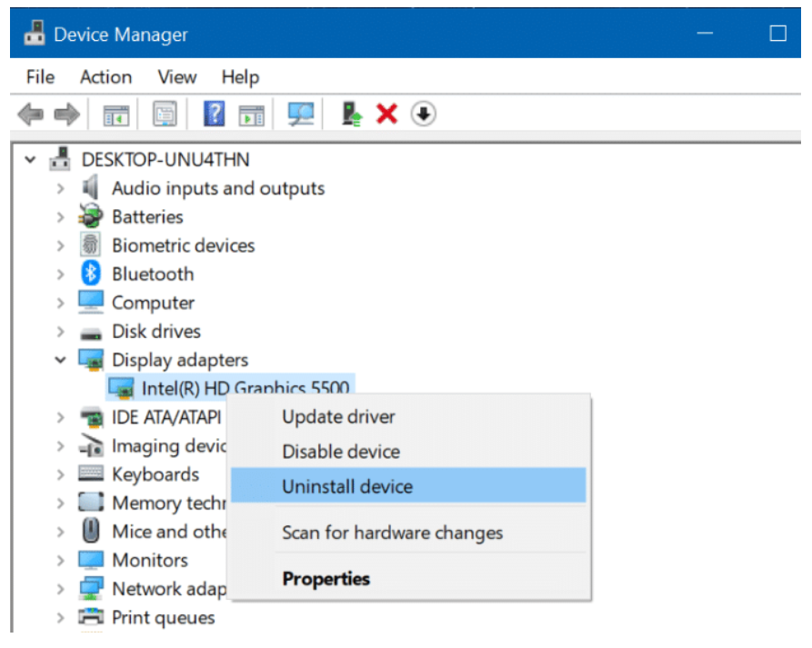
Task: Expand the Monitors category
Action: [61, 560]
